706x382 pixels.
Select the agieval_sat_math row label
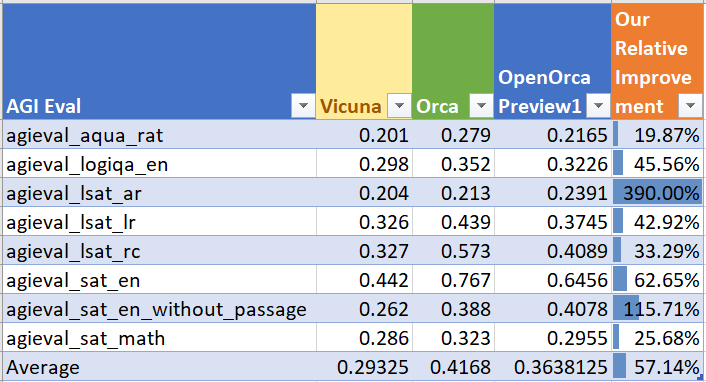point(159,337)
